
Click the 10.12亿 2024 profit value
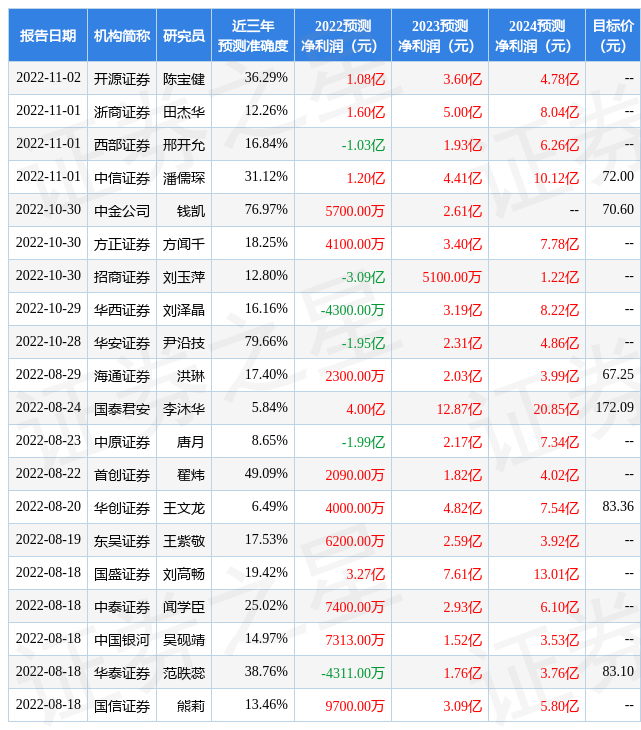[556, 178]
